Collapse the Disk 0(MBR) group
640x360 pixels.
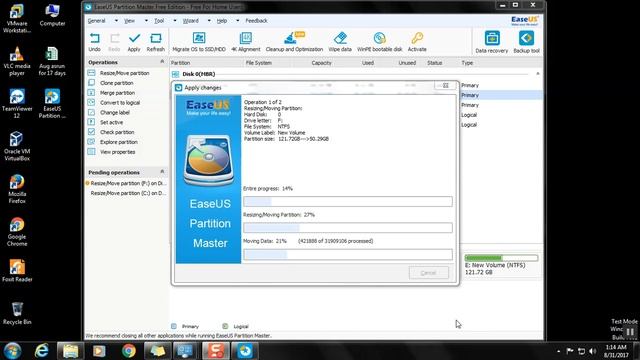538,74
